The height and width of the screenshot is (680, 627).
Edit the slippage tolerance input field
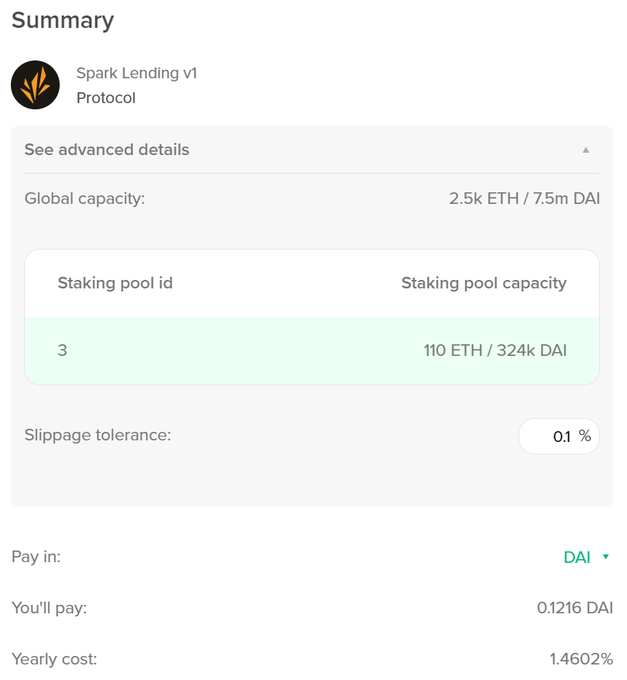click(559, 436)
